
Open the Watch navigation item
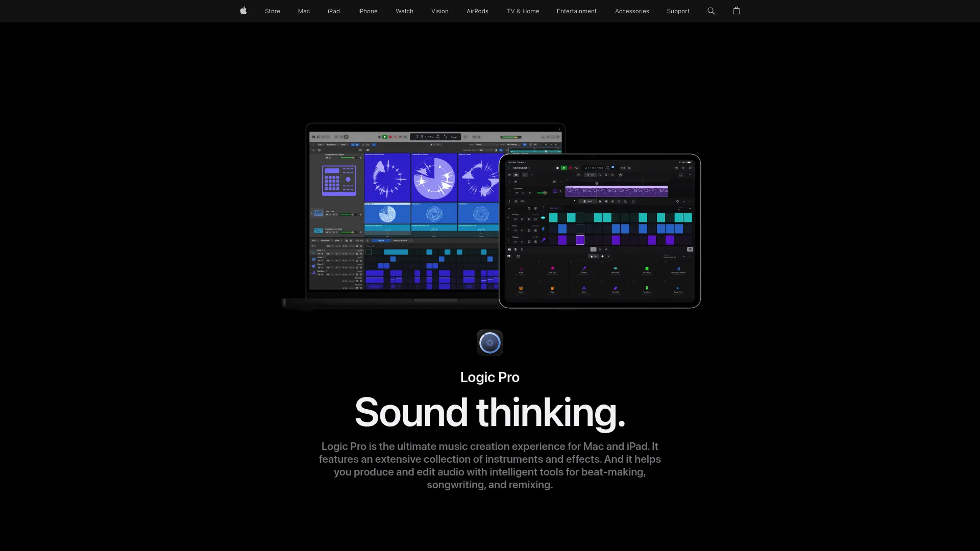(405, 11)
